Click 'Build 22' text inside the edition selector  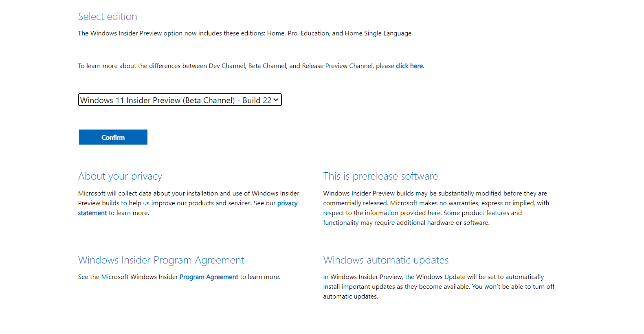tap(257, 100)
